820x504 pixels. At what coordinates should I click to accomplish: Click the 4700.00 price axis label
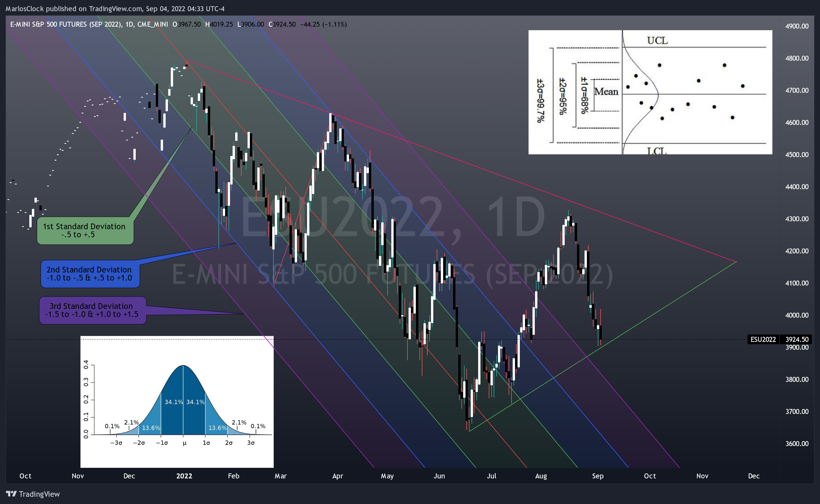tap(797, 90)
